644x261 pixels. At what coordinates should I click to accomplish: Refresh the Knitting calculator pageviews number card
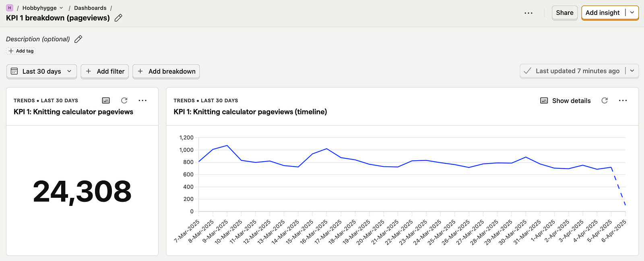(x=124, y=100)
